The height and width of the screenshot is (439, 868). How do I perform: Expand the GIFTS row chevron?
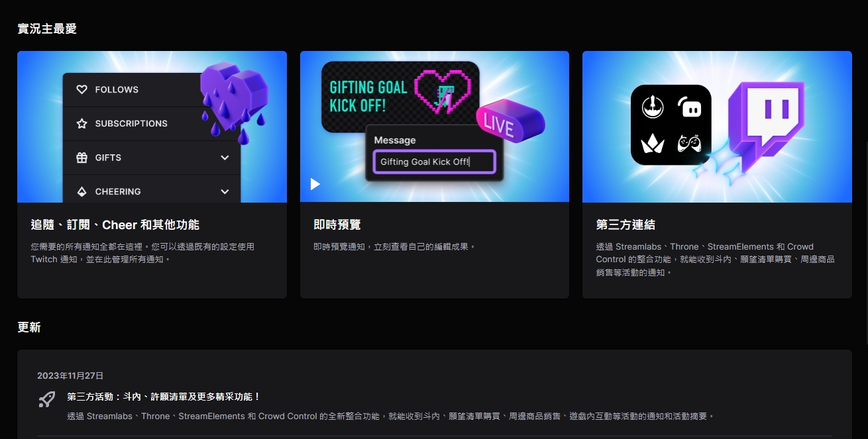(225, 158)
